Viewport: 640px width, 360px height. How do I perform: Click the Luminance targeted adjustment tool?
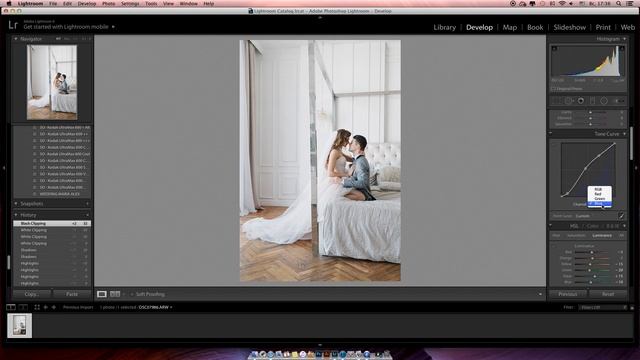point(554,246)
